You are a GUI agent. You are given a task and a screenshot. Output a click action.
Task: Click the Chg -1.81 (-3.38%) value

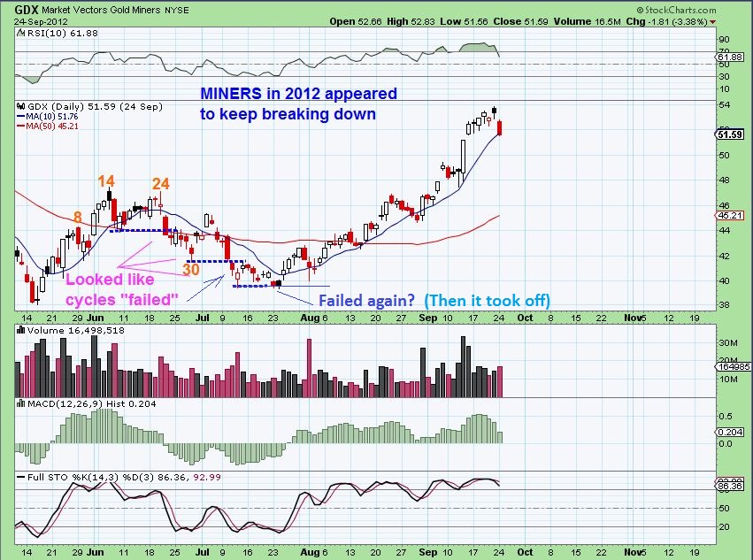coord(666,21)
